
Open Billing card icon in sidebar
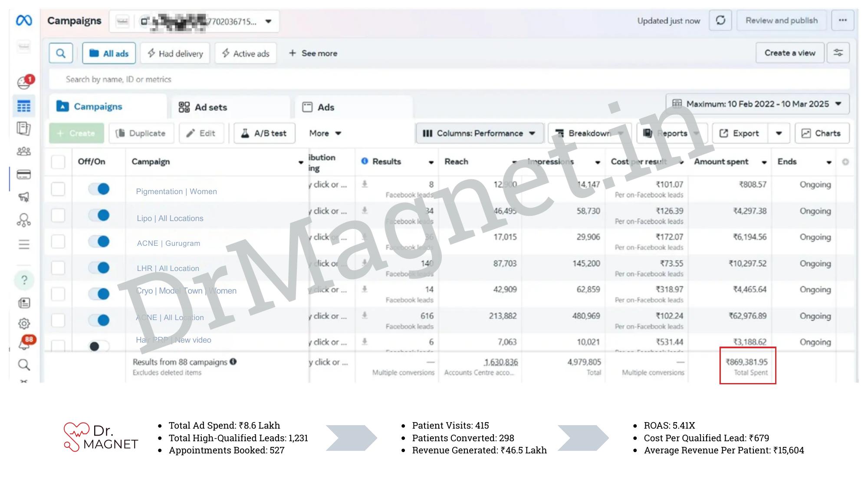point(24,175)
